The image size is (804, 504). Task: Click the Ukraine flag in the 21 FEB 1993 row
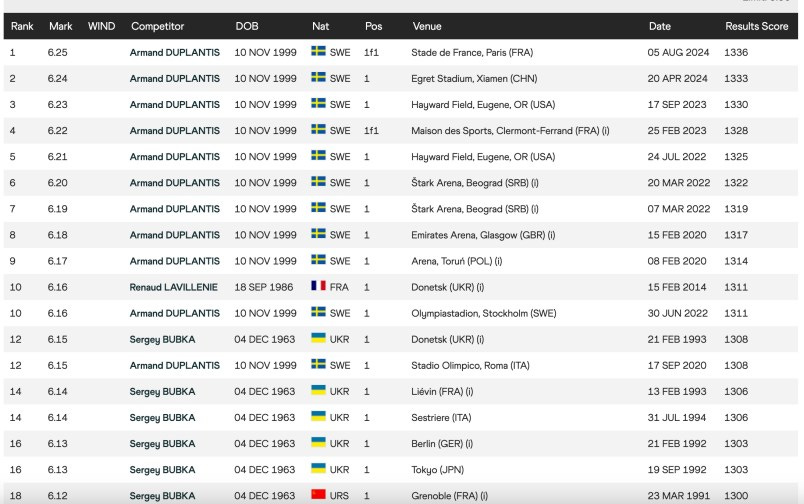pyautogui.click(x=318, y=338)
